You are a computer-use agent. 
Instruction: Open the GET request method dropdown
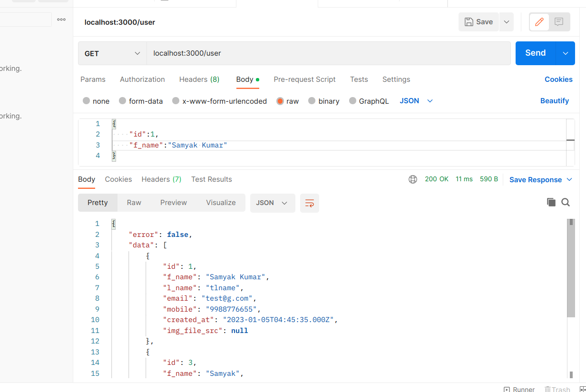point(112,53)
